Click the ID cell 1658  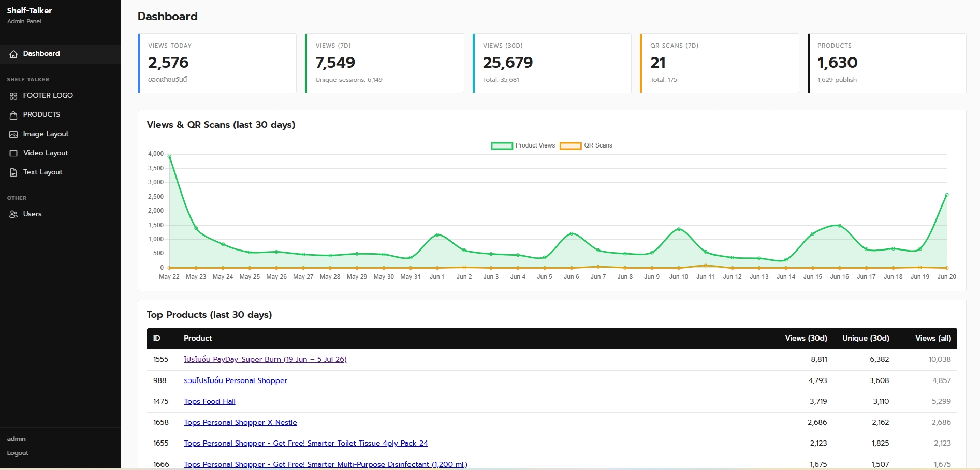coord(161,422)
